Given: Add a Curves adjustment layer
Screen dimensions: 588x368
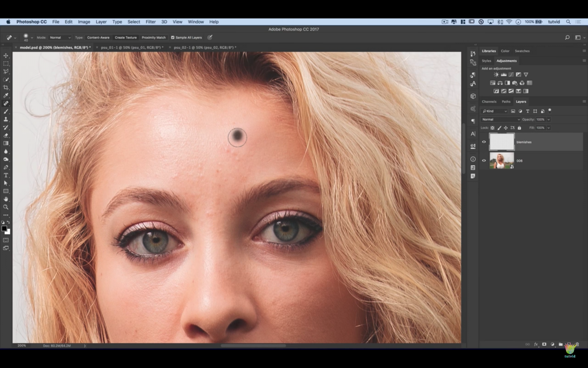Looking at the screenshot, I should 511,74.
